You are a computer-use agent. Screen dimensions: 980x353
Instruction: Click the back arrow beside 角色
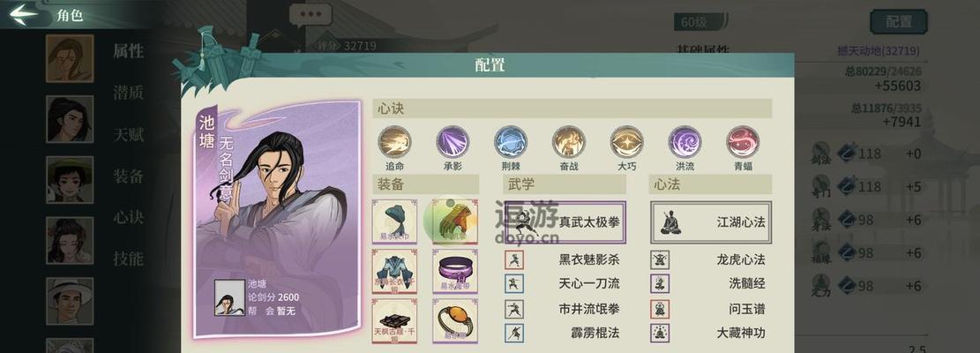pyautogui.click(x=24, y=14)
